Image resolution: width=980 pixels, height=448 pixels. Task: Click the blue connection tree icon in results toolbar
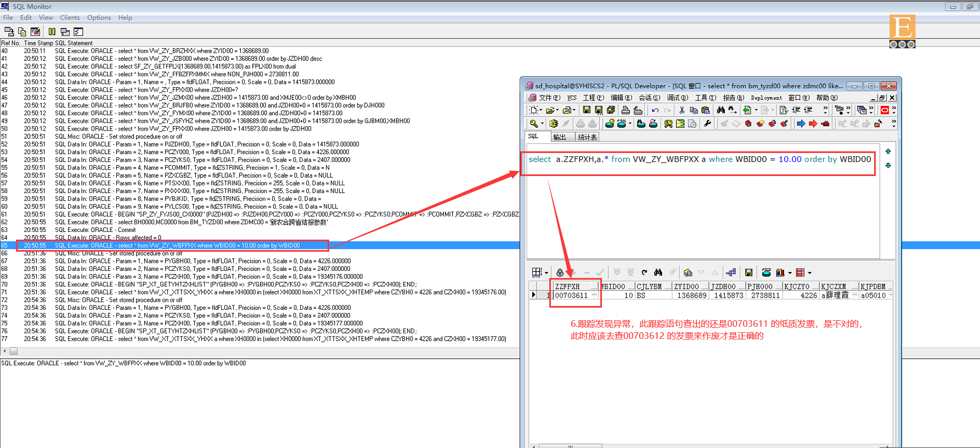pyautogui.click(x=731, y=273)
